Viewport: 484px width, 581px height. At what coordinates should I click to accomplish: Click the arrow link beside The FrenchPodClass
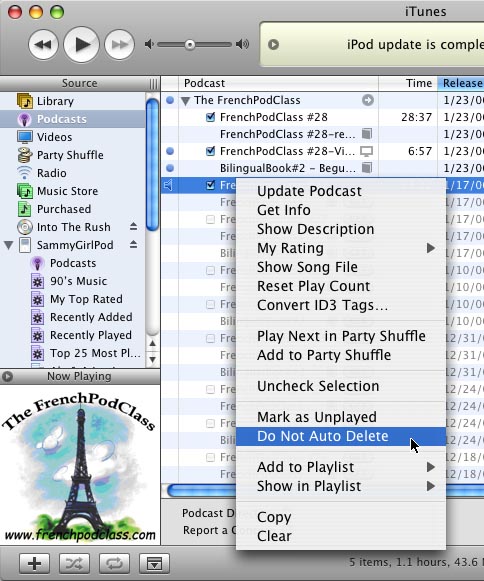368,100
